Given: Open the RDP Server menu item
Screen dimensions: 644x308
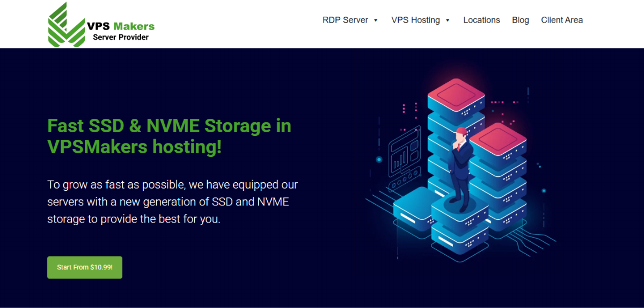Looking at the screenshot, I should click(x=345, y=20).
